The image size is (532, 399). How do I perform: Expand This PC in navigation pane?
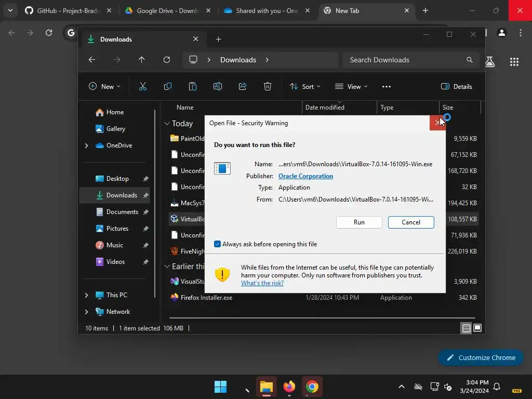87,295
